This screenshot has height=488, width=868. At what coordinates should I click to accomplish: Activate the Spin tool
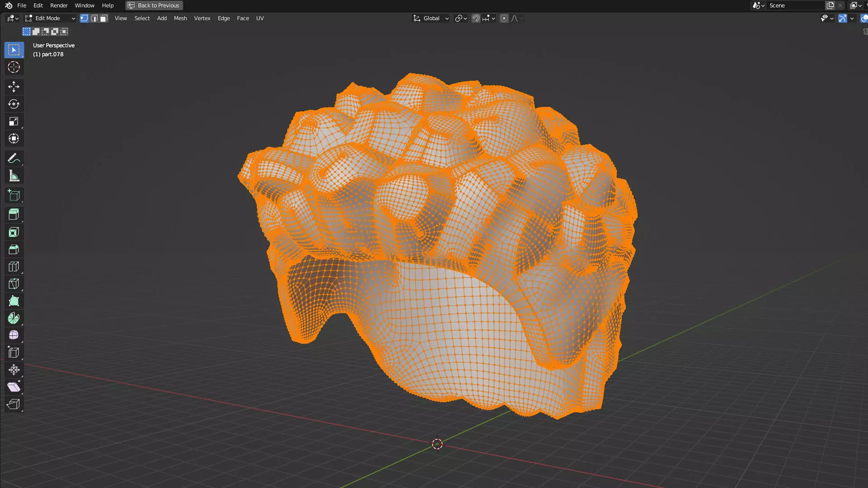14,318
